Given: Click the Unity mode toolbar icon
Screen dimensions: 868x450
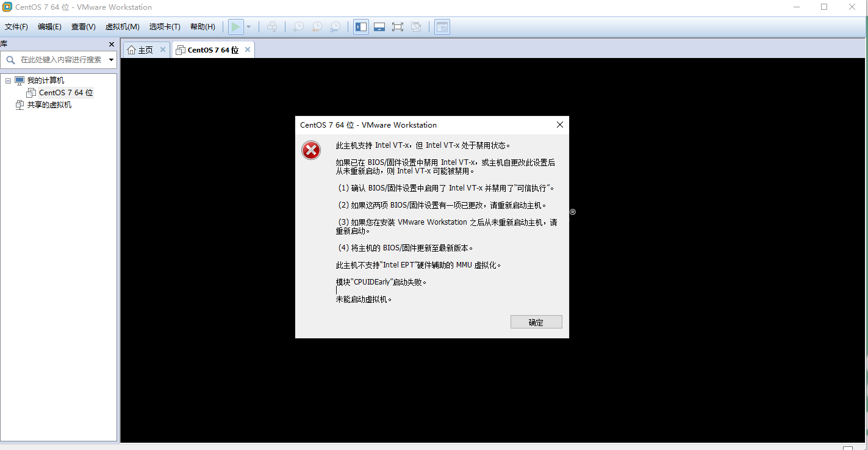Looking at the screenshot, I should pyautogui.click(x=416, y=27).
